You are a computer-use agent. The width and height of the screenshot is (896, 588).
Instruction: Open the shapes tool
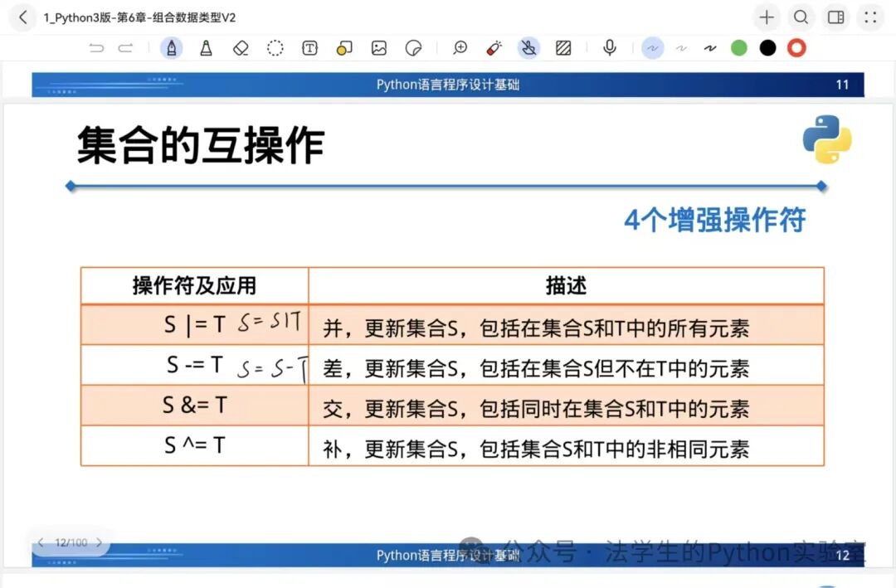(344, 48)
